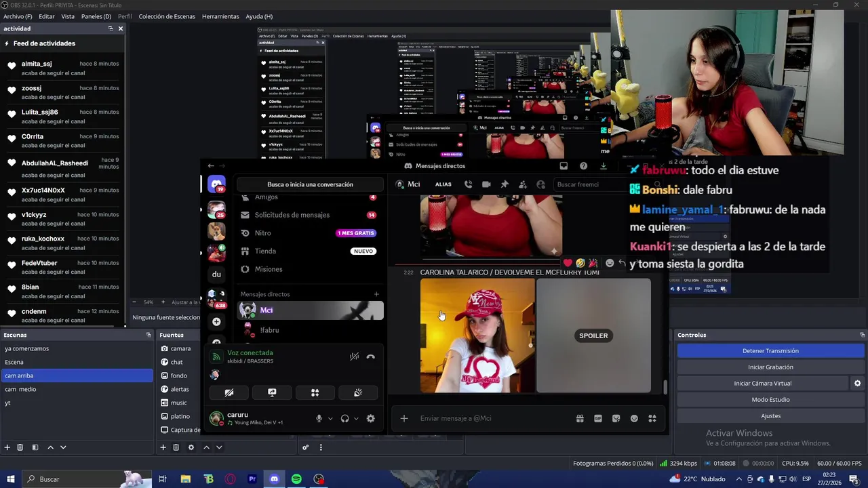Click the Discord chat scrollbar

pyautogui.click(x=665, y=387)
